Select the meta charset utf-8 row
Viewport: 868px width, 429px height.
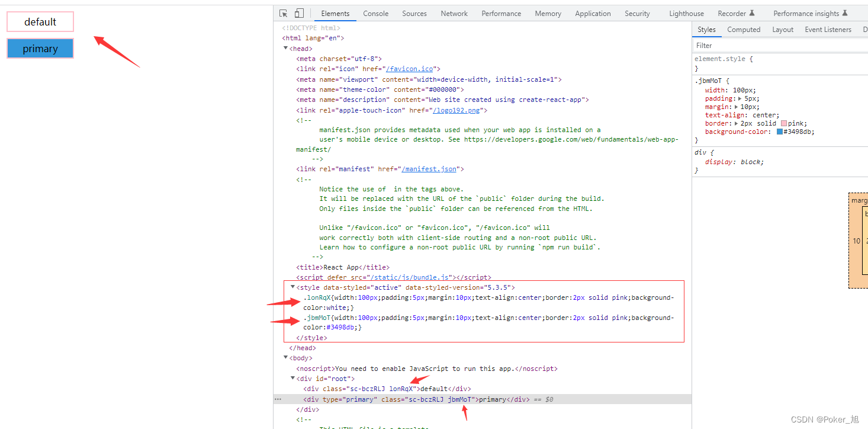(x=339, y=59)
